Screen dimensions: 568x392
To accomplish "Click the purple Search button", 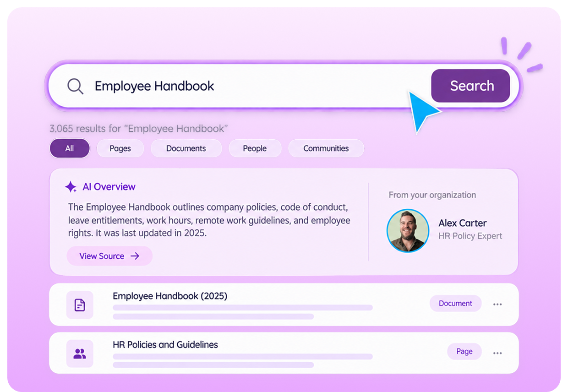I will (470, 86).
